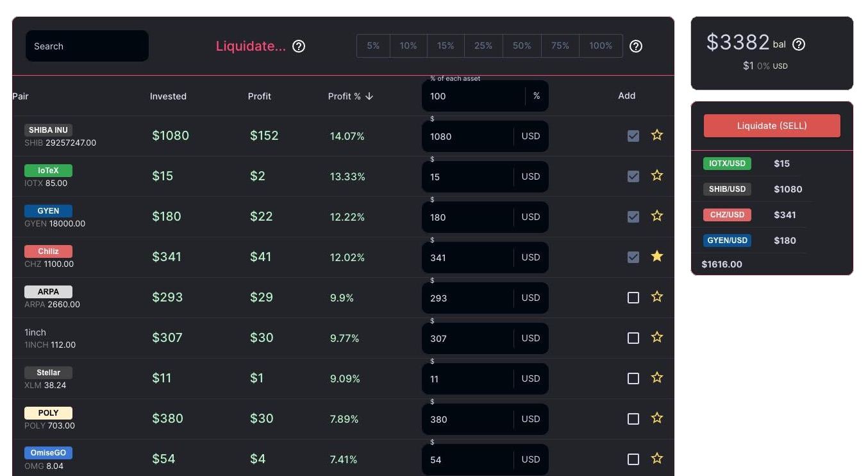Star the ARPA row
Screen dimensions: 868x476
[x=657, y=297]
